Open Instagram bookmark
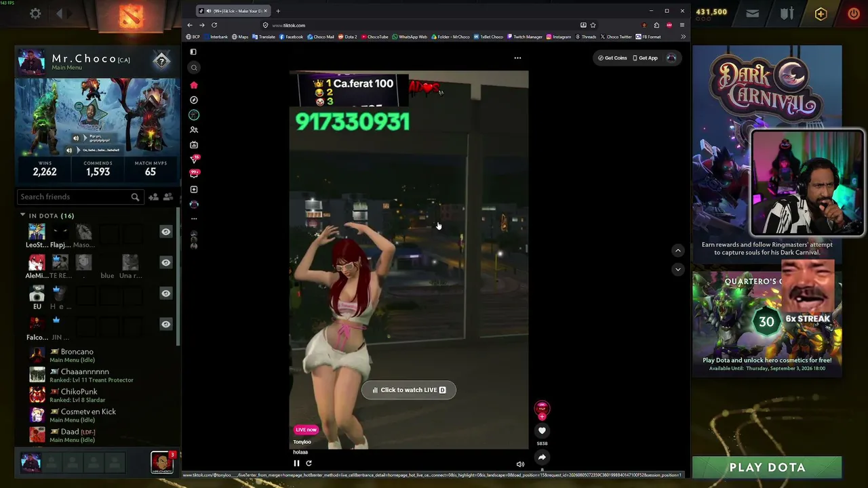 click(x=559, y=37)
